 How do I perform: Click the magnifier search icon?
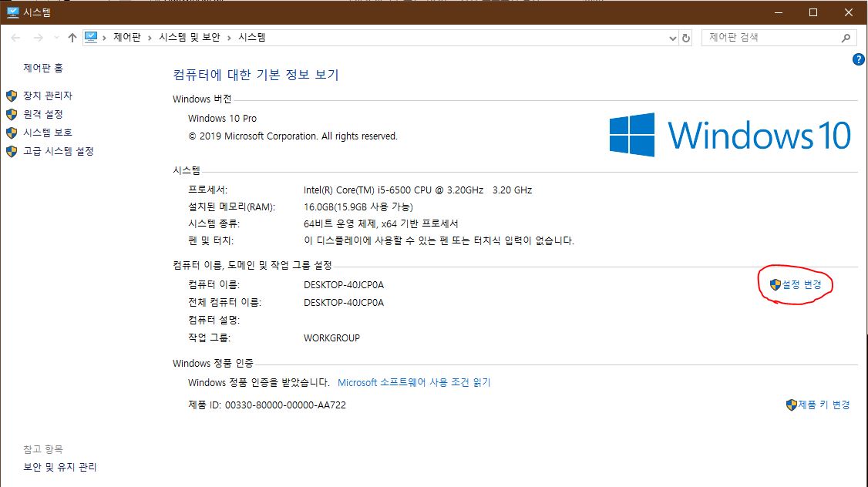(846, 38)
